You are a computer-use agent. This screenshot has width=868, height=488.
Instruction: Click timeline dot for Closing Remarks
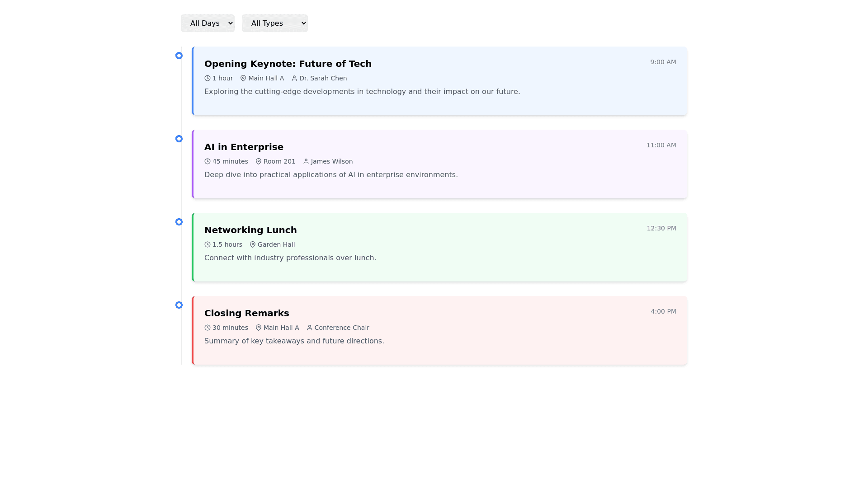179,305
